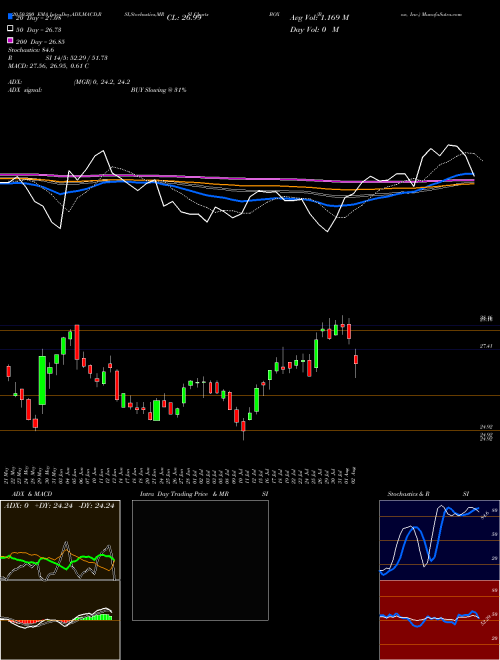500x660 pixels.
Task: Click the 'Intra Day Trading Price & MR' title
Action: click(x=185, y=494)
